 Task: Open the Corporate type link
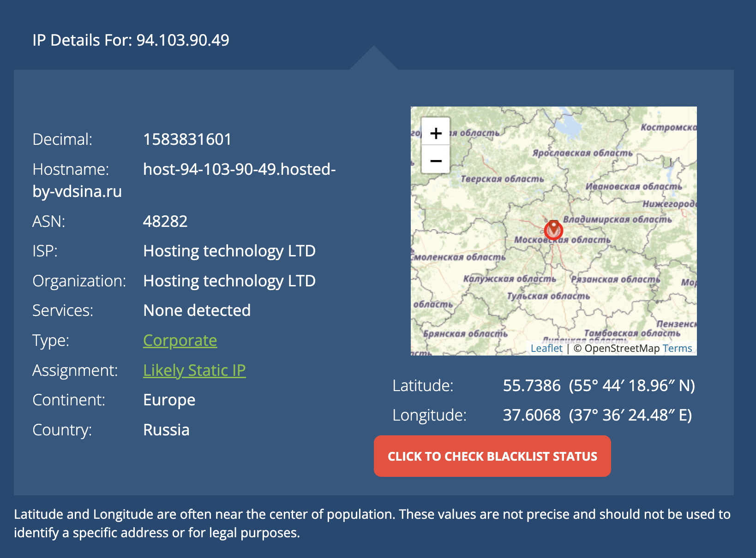pos(180,340)
